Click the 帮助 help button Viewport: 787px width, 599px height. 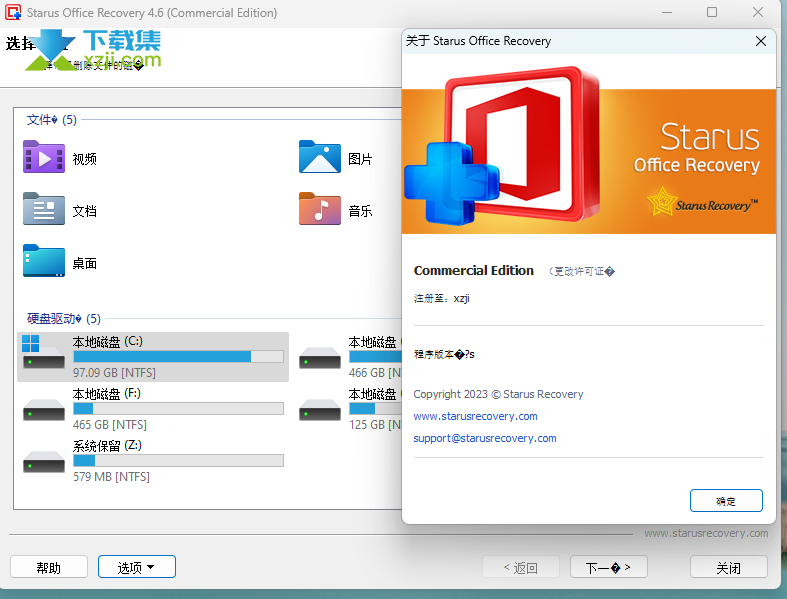pyautogui.click(x=49, y=567)
